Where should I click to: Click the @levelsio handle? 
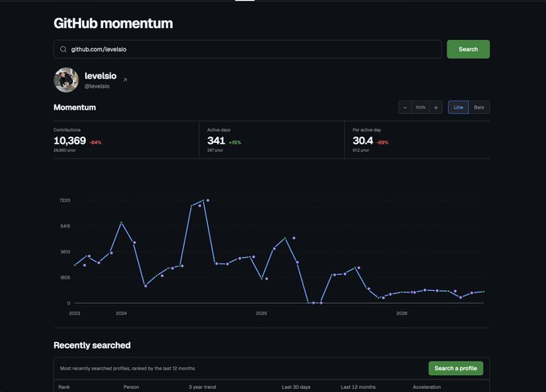point(97,86)
